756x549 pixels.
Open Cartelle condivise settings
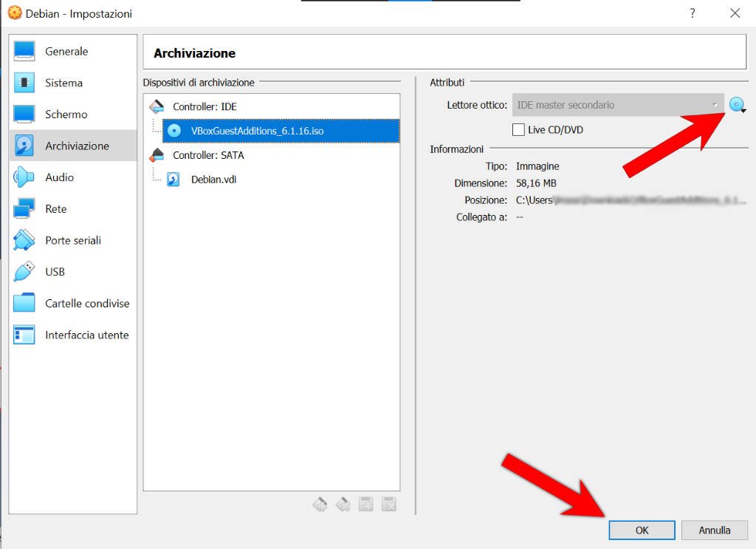[73, 304]
